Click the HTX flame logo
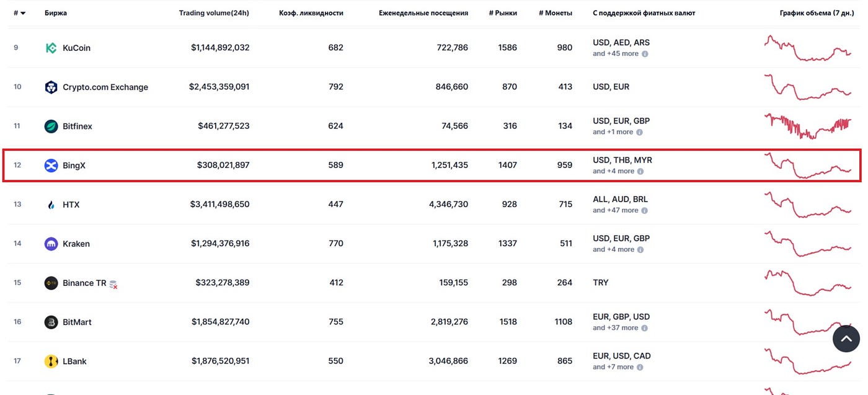Screen dimensions: 868x395 coord(51,205)
